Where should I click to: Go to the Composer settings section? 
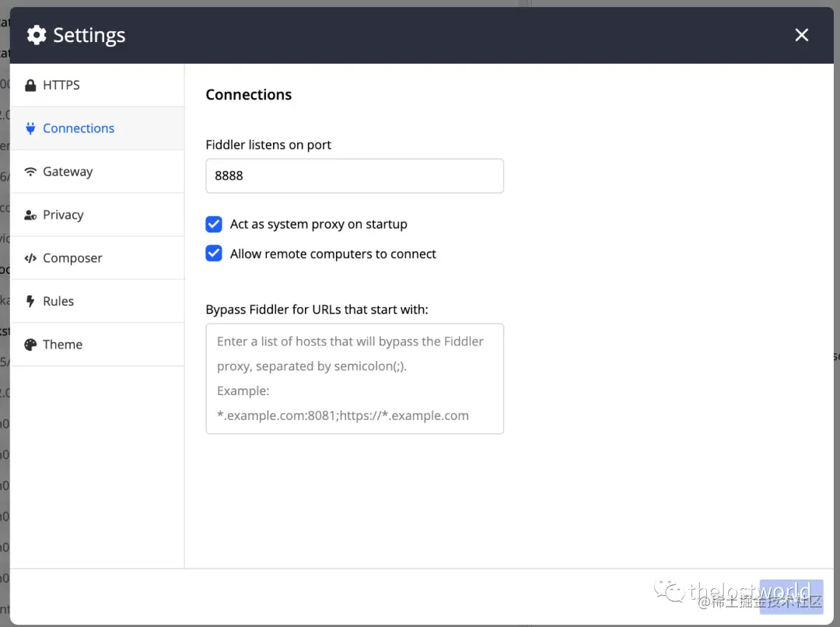click(72, 258)
